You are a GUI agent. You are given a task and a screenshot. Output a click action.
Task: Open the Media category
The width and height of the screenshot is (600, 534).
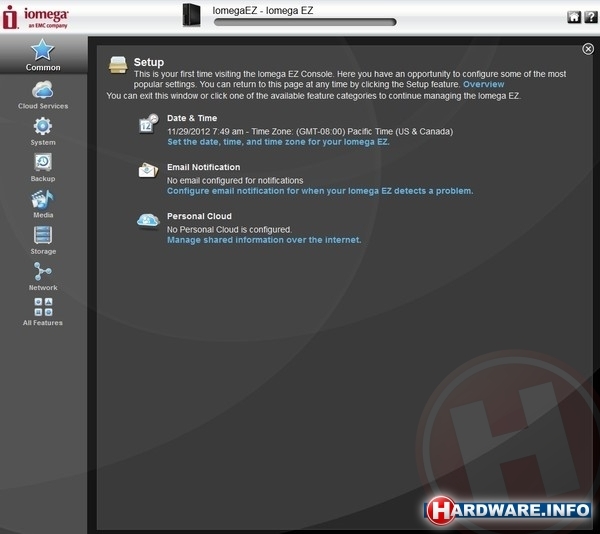tap(42, 199)
